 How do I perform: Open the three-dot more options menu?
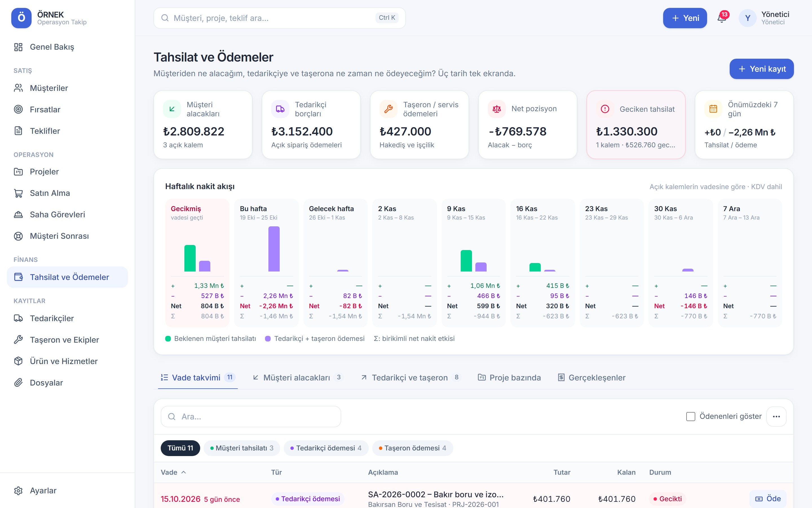pos(776,417)
